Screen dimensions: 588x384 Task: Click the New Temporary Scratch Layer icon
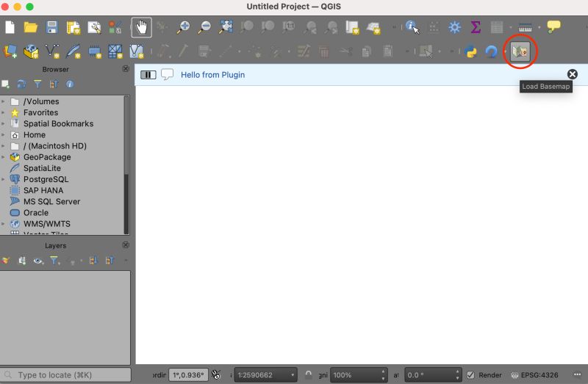pos(95,51)
